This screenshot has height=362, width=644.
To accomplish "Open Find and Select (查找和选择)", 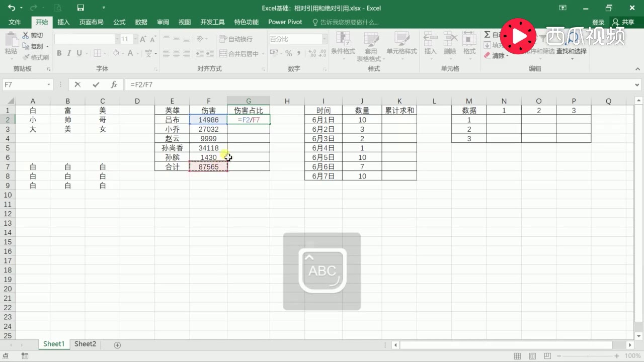I will 571,45.
